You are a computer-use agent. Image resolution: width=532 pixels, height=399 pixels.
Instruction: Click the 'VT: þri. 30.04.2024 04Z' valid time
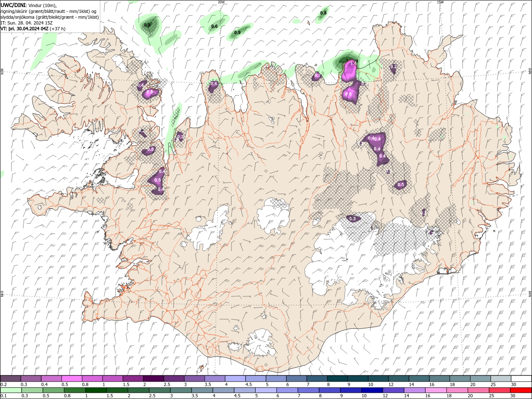25,29
